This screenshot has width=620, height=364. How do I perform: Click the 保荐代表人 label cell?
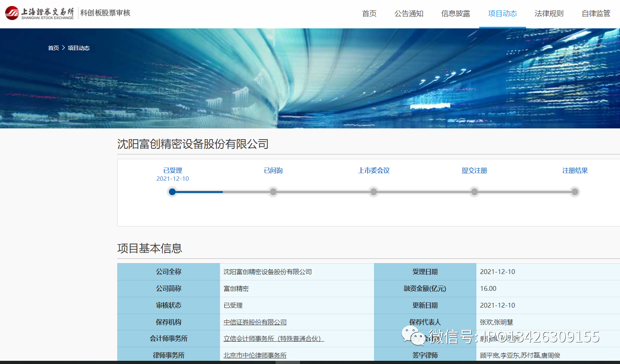(x=425, y=322)
